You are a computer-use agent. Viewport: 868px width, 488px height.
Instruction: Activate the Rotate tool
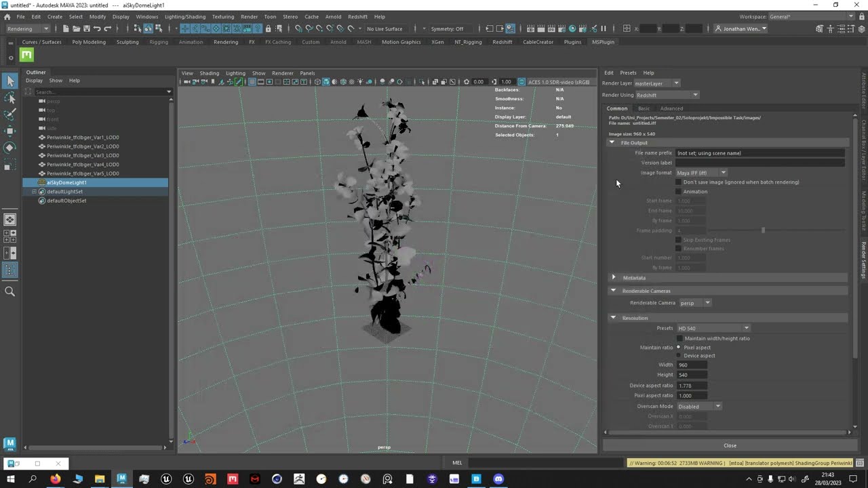pos(9,147)
